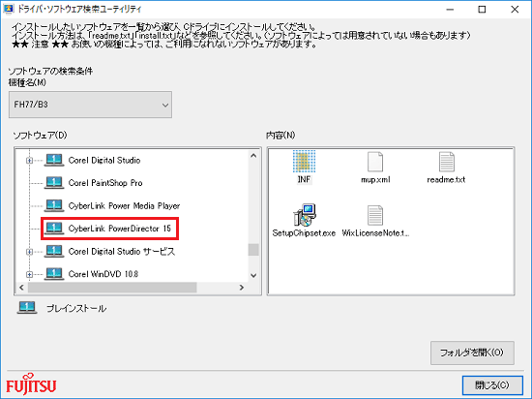Maximize the driver search utility window

(482, 9)
